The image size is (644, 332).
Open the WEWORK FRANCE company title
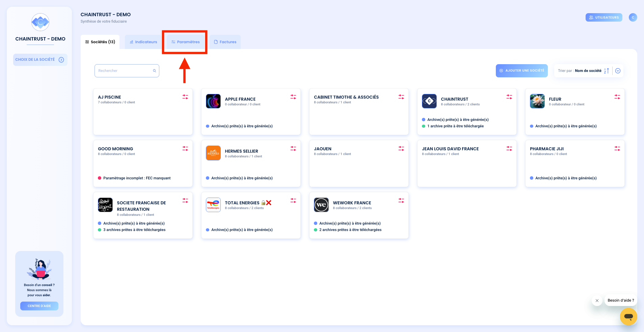pos(352,203)
